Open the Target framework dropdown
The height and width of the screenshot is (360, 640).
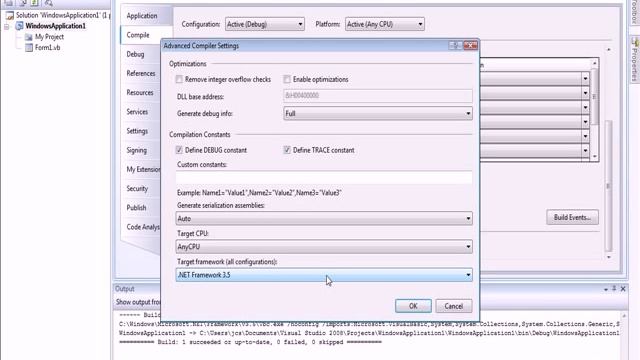(x=324, y=275)
